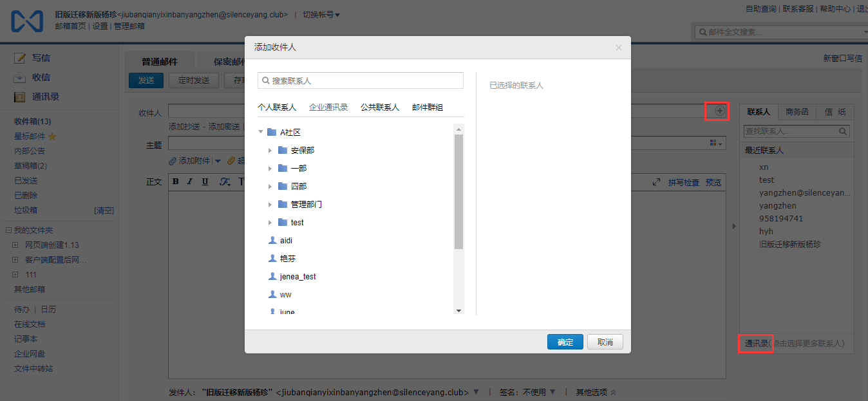Click the search box for 搜索联系人
Image resolution: width=868 pixels, height=401 pixels.
pos(361,80)
